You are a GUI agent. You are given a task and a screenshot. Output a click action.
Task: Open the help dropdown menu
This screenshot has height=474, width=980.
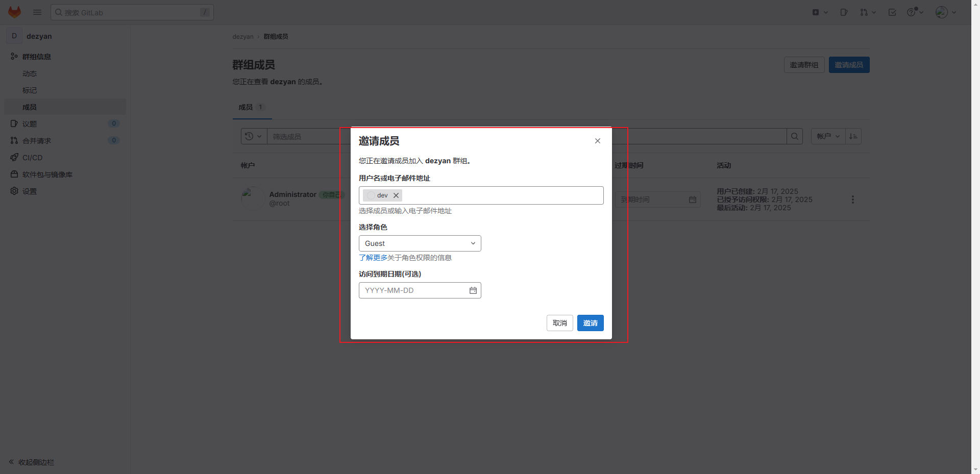click(x=915, y=12)
